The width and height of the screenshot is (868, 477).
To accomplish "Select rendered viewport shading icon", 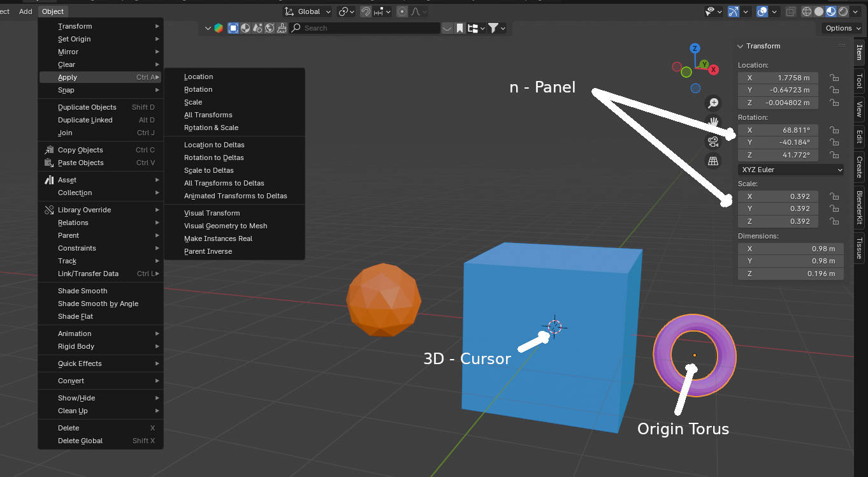I will click(843, 11).
